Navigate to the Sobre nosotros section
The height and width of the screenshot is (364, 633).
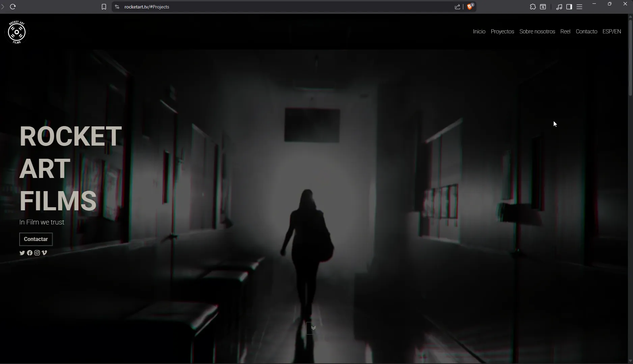click(537, 31)
